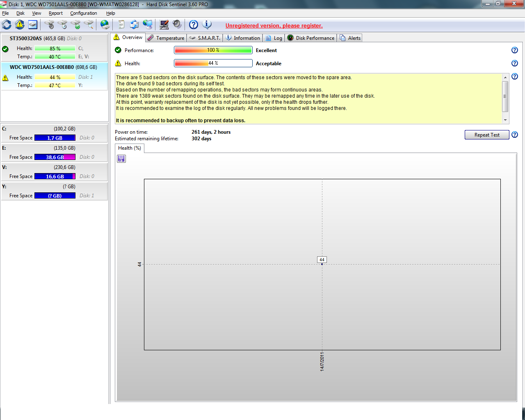Click the disk with magnifier surface test icon
525x420 pixels.
(x=89, y=25)
